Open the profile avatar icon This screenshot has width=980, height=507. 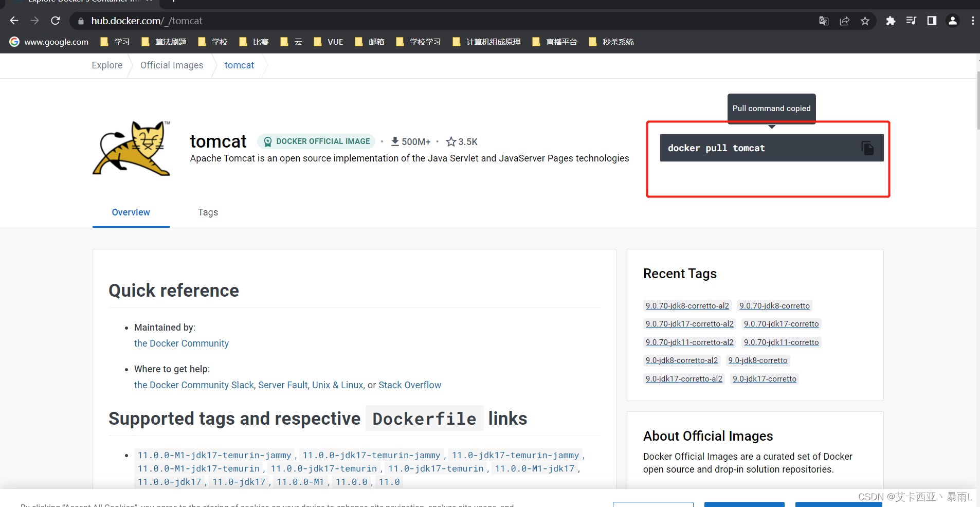(x=953, y=21)
